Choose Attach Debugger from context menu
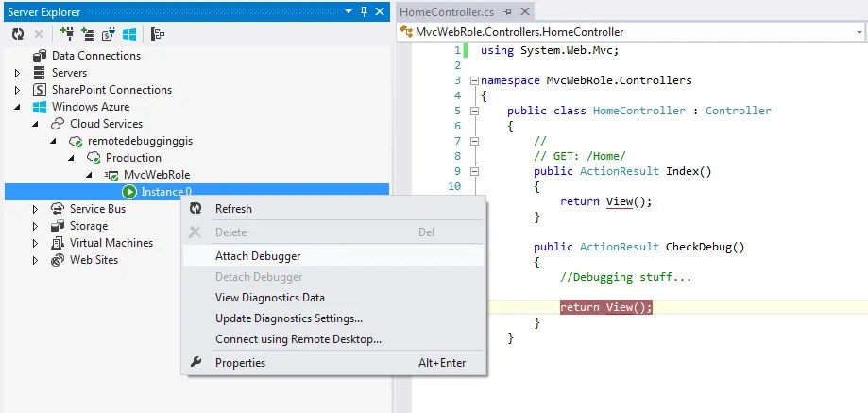868x413 pixels. (x=333, y=256)
